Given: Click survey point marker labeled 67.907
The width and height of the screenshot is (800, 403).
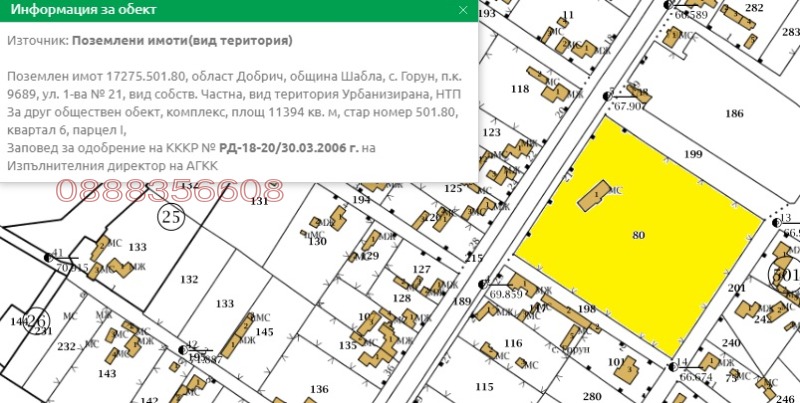Looking at the screenshot, I should coord(607,97).
